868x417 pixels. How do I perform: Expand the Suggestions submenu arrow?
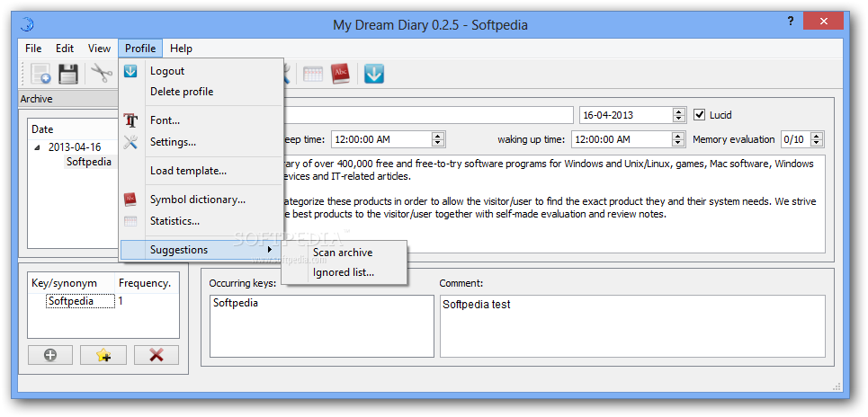[x=270, y=250]
